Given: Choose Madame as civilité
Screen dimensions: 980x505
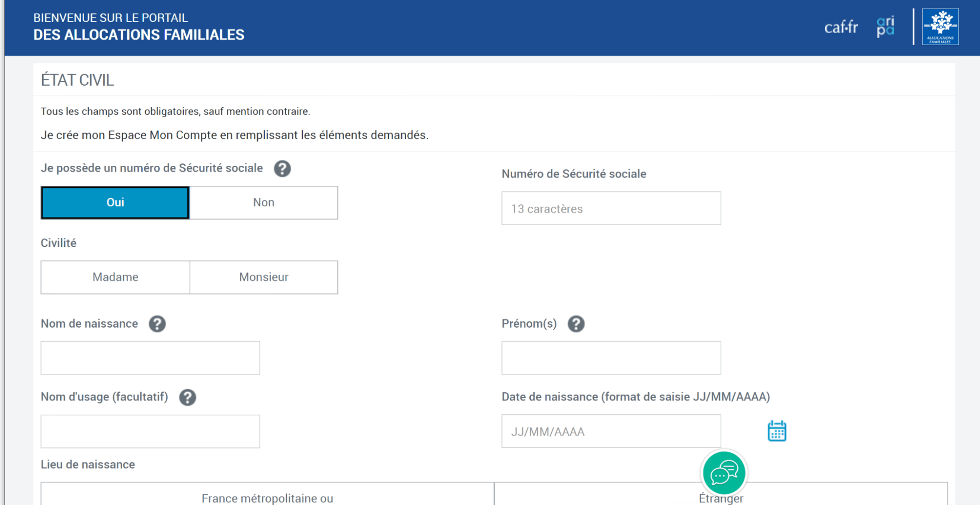Looking at the screenshot, I should tap(115, 277).
